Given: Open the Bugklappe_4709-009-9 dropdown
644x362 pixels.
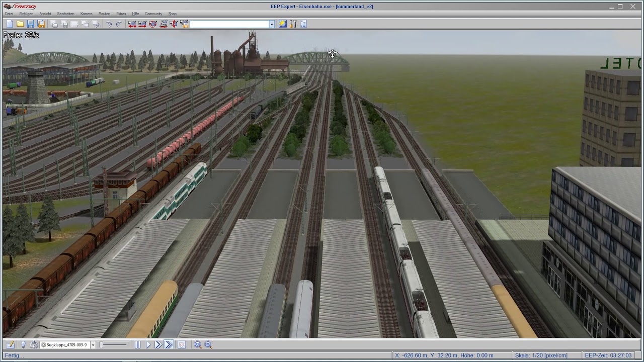Looking at the screenshot, I should point(93,345).
